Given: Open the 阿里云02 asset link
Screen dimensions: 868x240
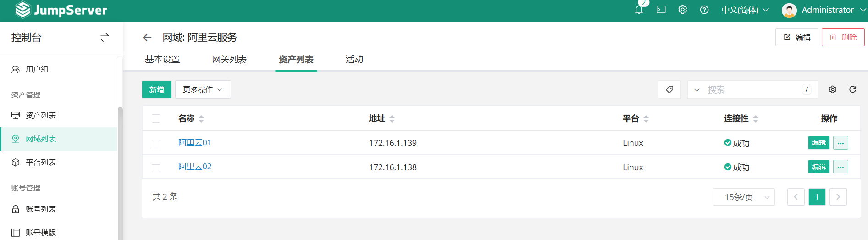Looking at the screenshot, I should 195,167.
